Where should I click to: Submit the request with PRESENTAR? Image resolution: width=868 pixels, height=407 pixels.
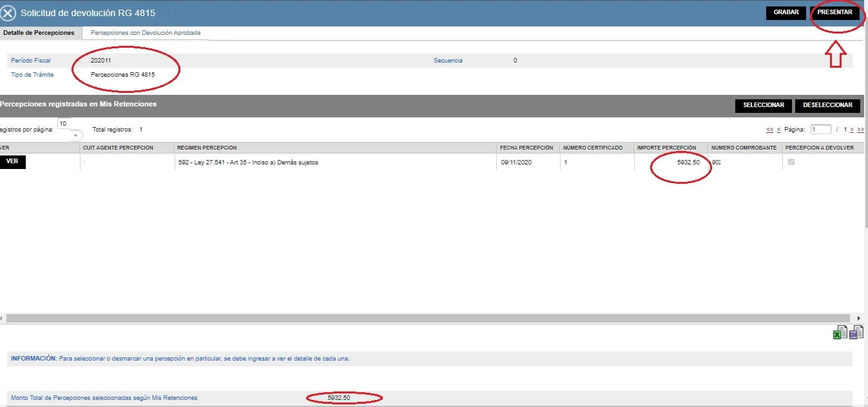834,13
